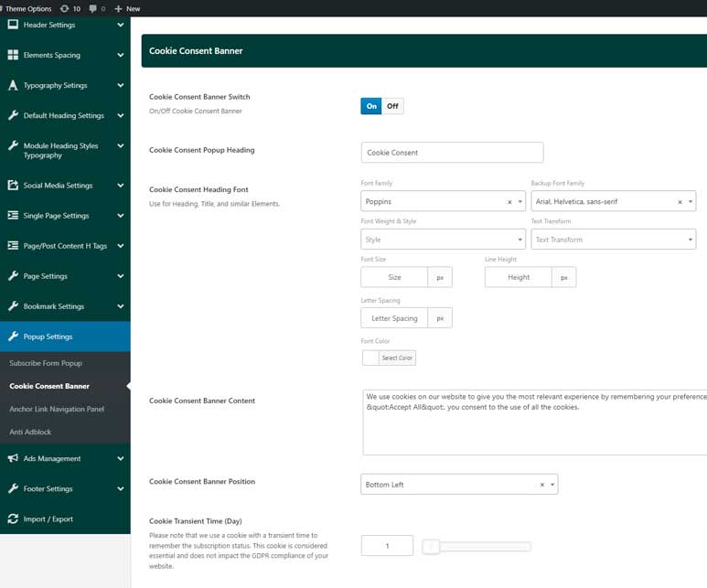707x588 pixels.
Task: Click the Popup Settings wrench icon
Action: click(13, 336)
